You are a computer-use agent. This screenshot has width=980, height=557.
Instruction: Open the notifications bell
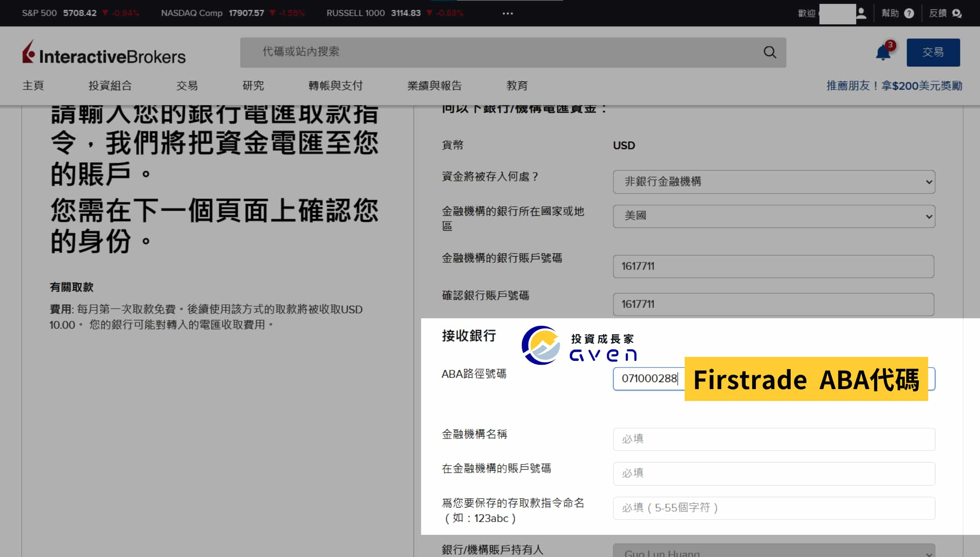point(883,52)
